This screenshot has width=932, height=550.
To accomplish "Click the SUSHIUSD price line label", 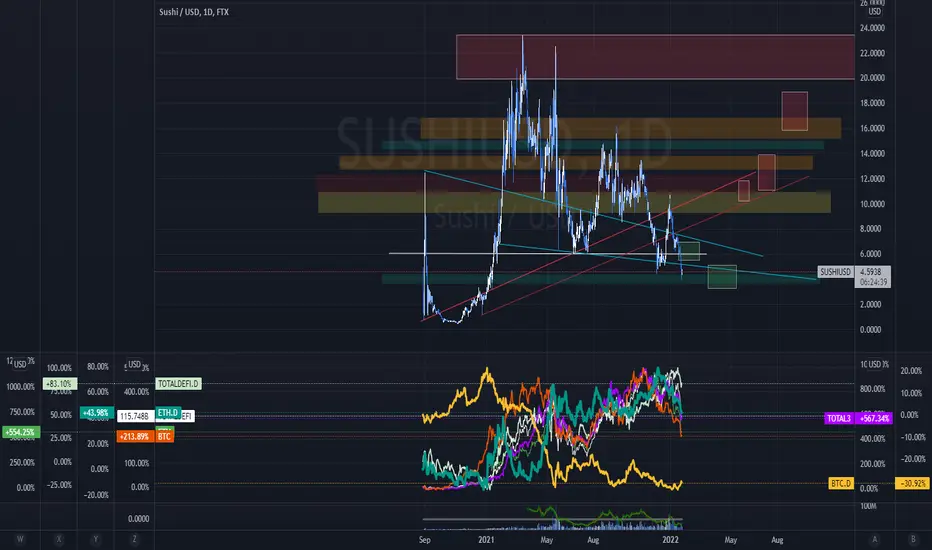I will point(836,272).
